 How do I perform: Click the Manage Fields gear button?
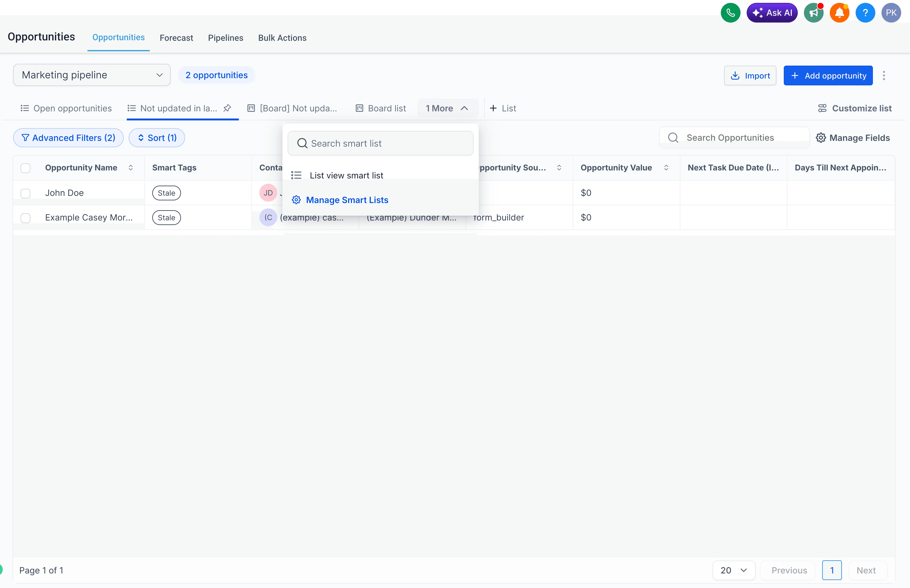[853, 138]
